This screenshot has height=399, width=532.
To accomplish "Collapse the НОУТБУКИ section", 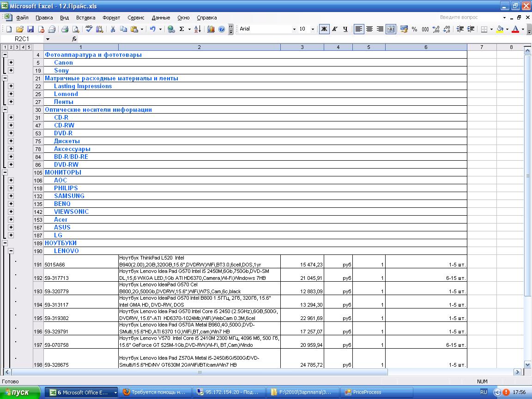I will point(5,243).
